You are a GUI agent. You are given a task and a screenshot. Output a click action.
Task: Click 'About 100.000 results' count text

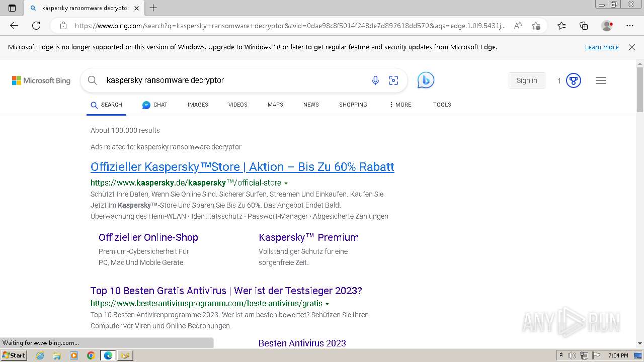(125, 130)
